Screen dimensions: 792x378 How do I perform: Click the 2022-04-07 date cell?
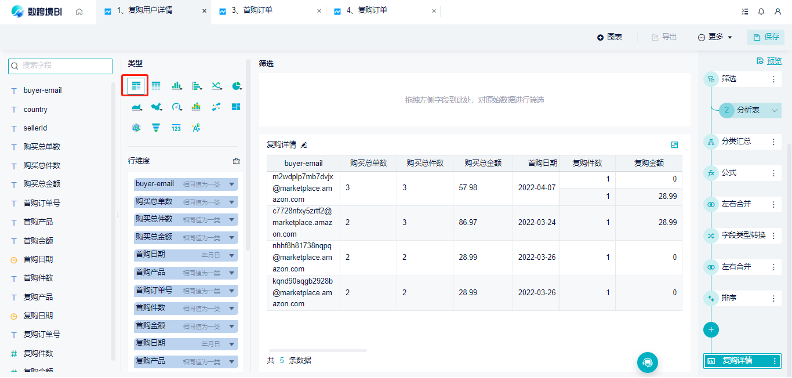[537, 187]
